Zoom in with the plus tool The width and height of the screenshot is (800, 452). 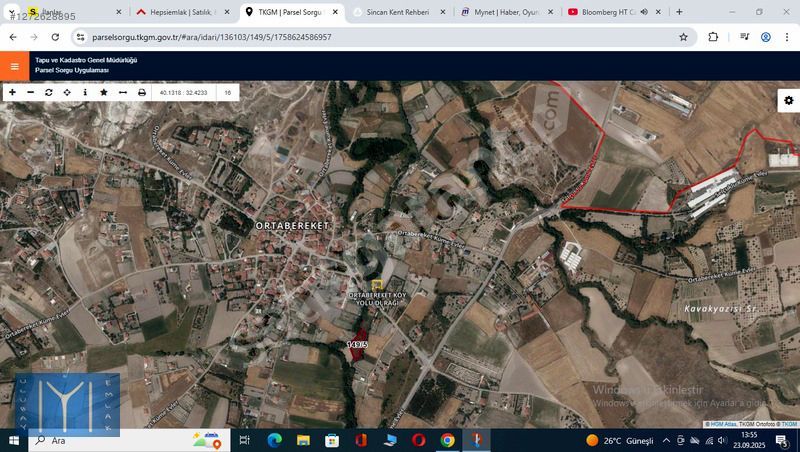[x=12, y=92]
